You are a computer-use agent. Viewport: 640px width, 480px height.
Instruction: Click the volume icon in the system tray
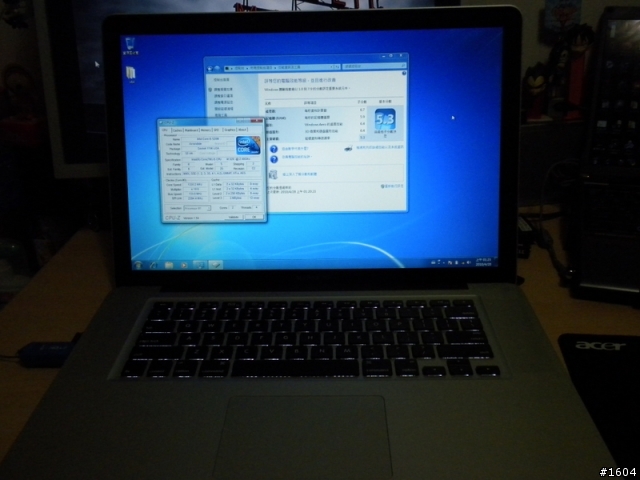pos(469,262)
